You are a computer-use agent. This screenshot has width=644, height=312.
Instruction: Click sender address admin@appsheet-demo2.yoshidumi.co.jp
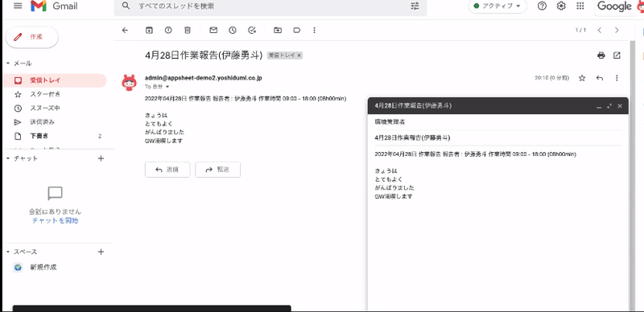click(204, 78)
